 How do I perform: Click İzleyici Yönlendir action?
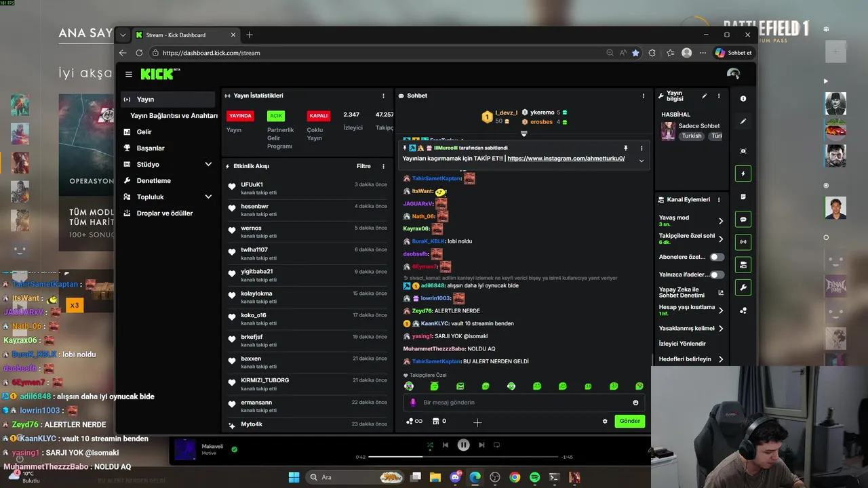[682, 344]
